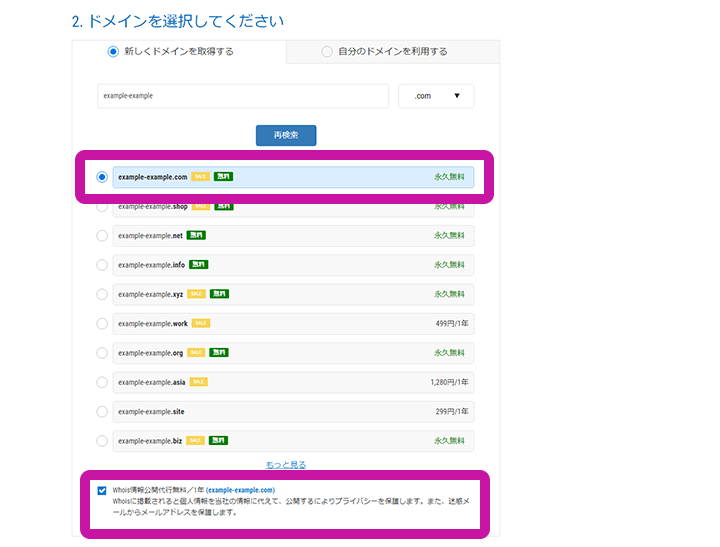Choose the example-example.shop domain radio
720x547 pixels.
tap(102, 207)
